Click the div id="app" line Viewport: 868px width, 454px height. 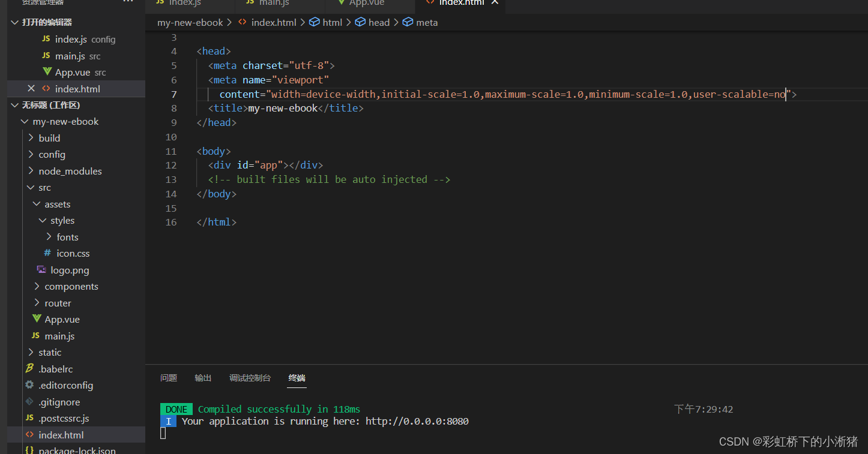266,165
